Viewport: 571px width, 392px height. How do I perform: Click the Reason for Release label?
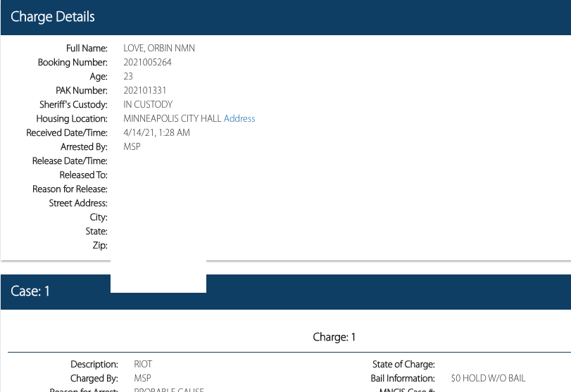click(x=70, y=189)
